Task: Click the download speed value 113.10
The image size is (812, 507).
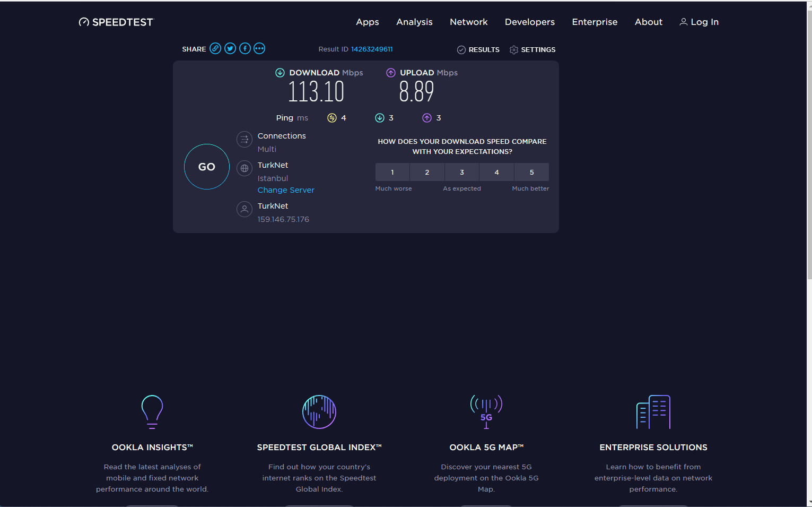Action: coord(316,91)
